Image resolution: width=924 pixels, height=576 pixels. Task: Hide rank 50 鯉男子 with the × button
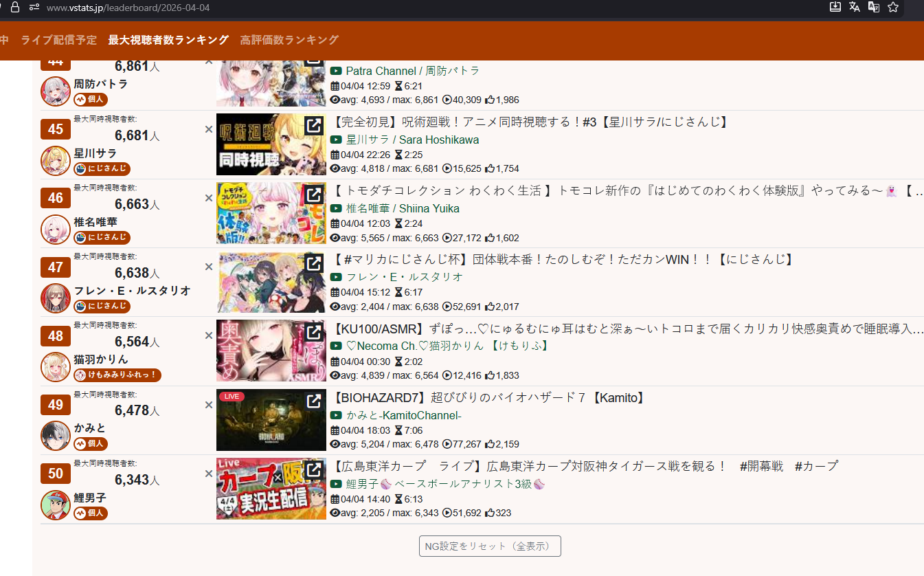[x=209, y=474]
